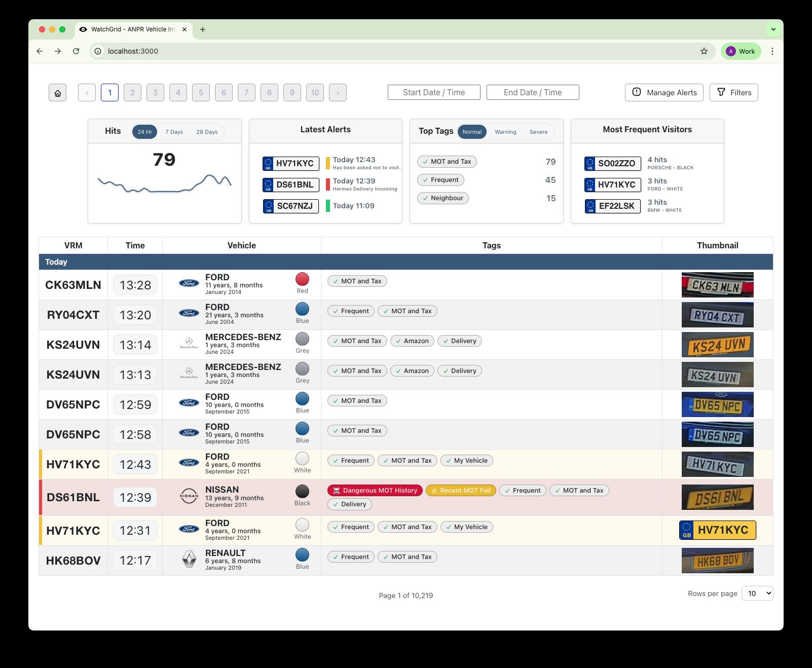The height and width of the screenshot is (668, 812).
Task: Open Manage Alerts
Action: 664,93
